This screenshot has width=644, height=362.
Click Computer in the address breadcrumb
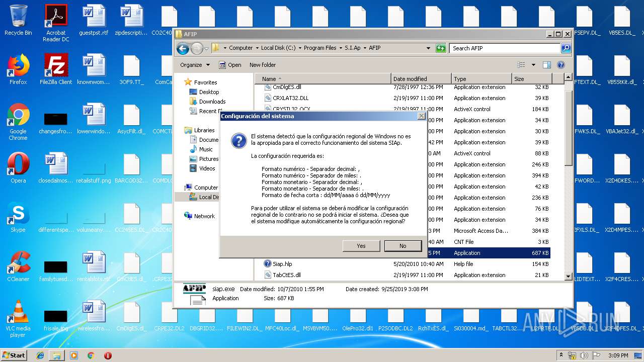pyautogui.click(x=241, y=48)
